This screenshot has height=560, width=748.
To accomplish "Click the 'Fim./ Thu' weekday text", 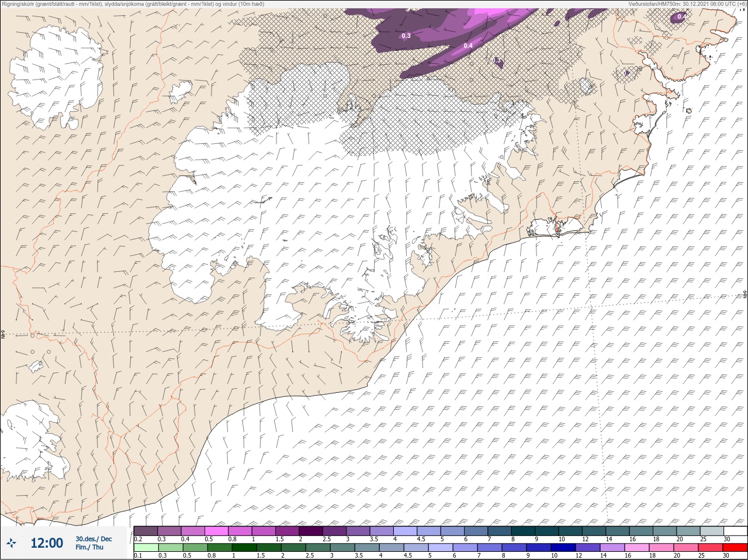I will [89, 547].
